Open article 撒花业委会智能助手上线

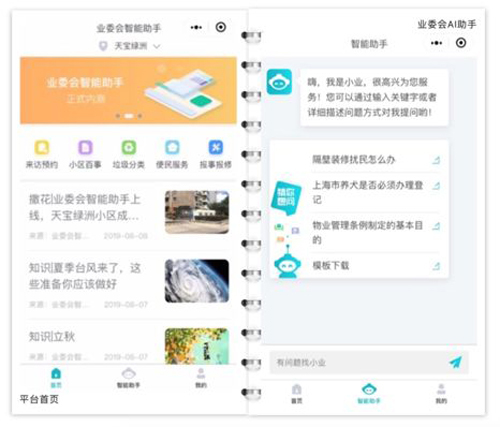(x=85, y=207)
